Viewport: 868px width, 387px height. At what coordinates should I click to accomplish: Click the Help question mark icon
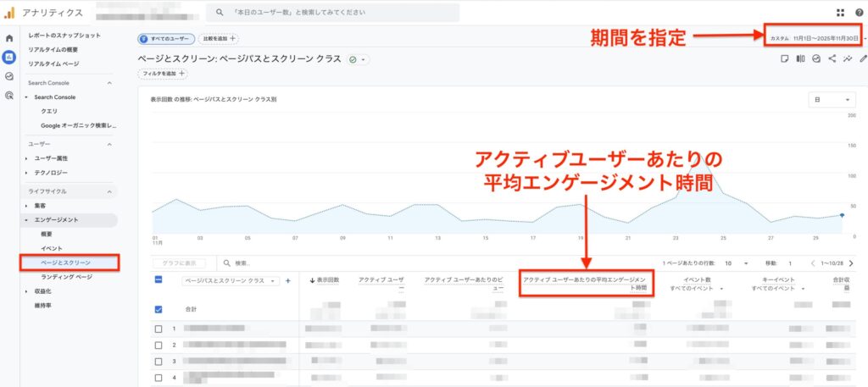859,13
